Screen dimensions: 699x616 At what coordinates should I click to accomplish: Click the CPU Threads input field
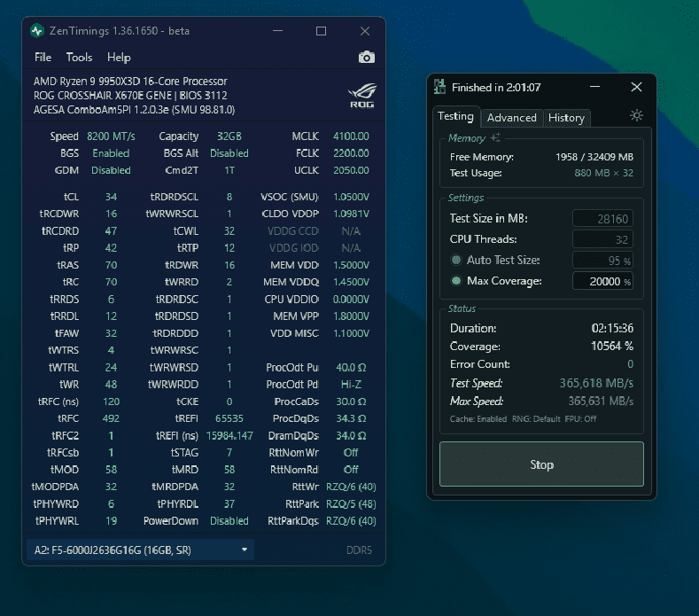click(x=602, y=239)
